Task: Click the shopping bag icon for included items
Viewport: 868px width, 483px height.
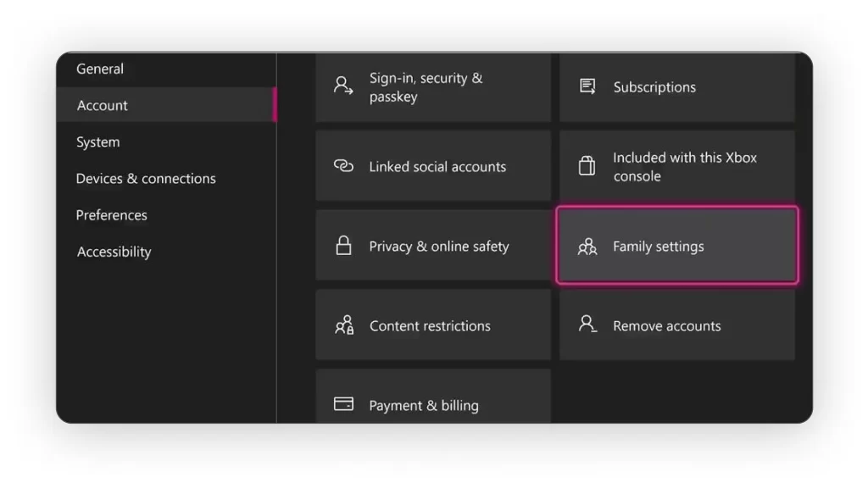Action: [587, 166]
